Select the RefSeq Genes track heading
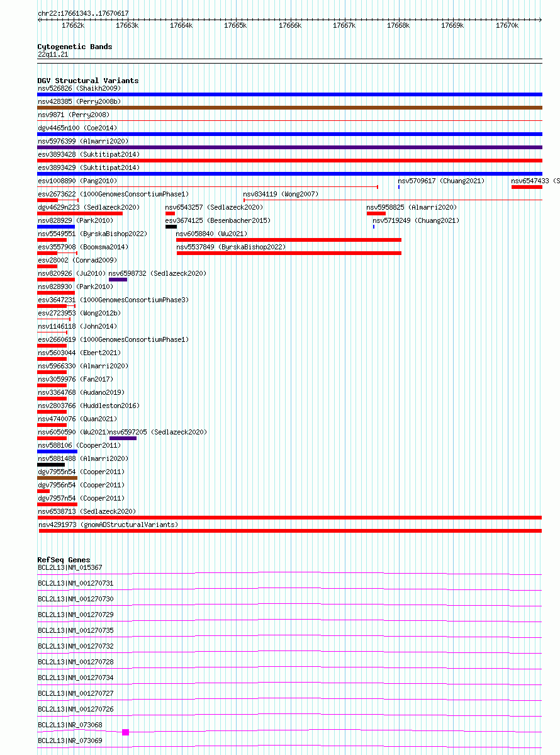This screenshot has height=755, width=560. pos(64,560)
